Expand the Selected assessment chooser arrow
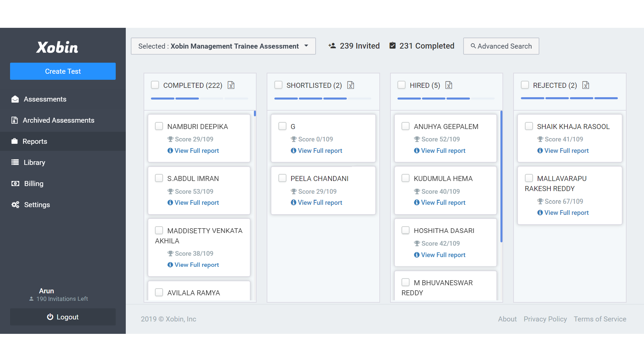Image resolution: width=644 pixels, height=362 pixels. tap(306, 46)
